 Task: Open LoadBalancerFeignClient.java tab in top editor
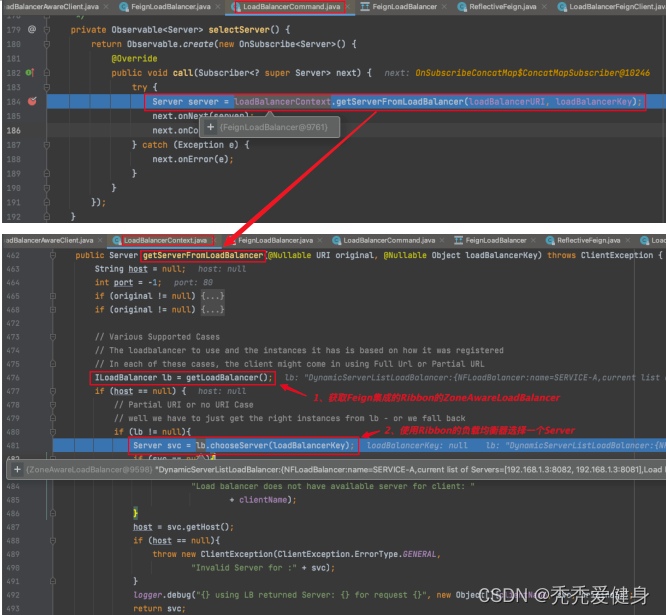(614, 7)
